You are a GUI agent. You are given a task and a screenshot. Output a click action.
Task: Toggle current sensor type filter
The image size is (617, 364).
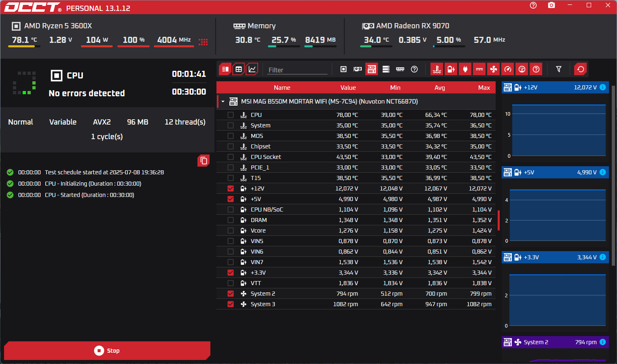coord(479,69)
